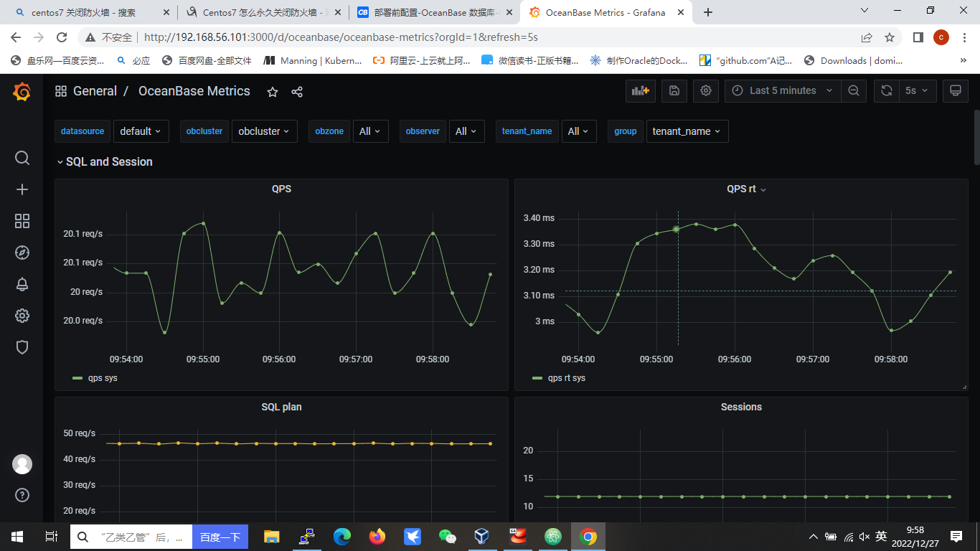
Task: Open the observer 'All' dropdown
Action: (466, 131)
